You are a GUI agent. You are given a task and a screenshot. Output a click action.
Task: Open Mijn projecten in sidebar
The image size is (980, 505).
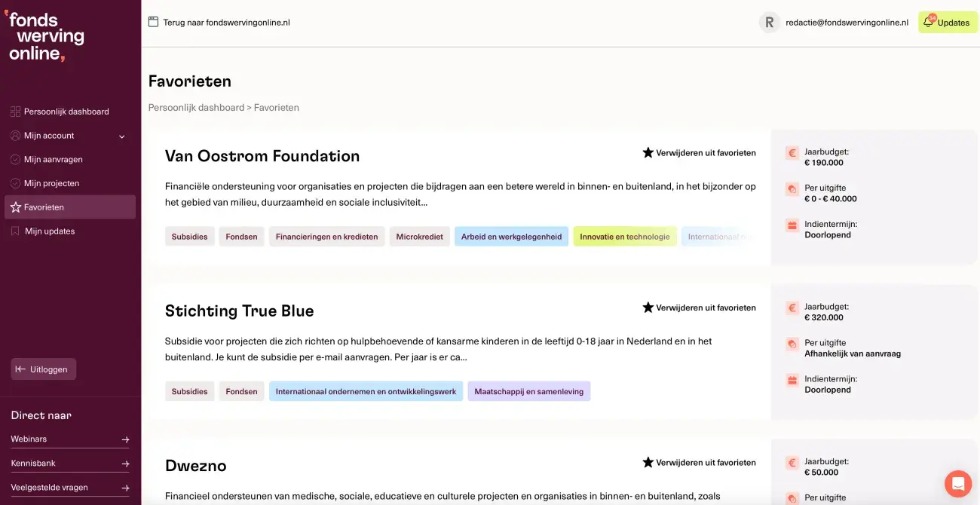tap(51, 183)
